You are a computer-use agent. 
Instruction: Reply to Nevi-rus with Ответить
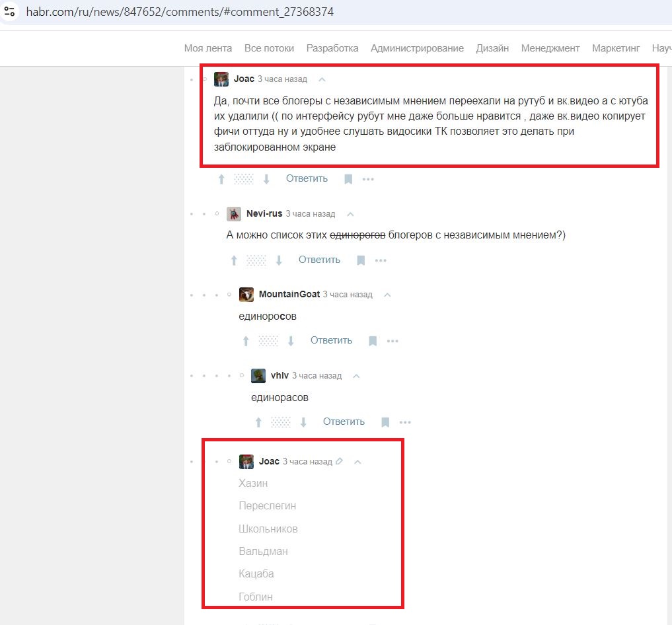319,260
